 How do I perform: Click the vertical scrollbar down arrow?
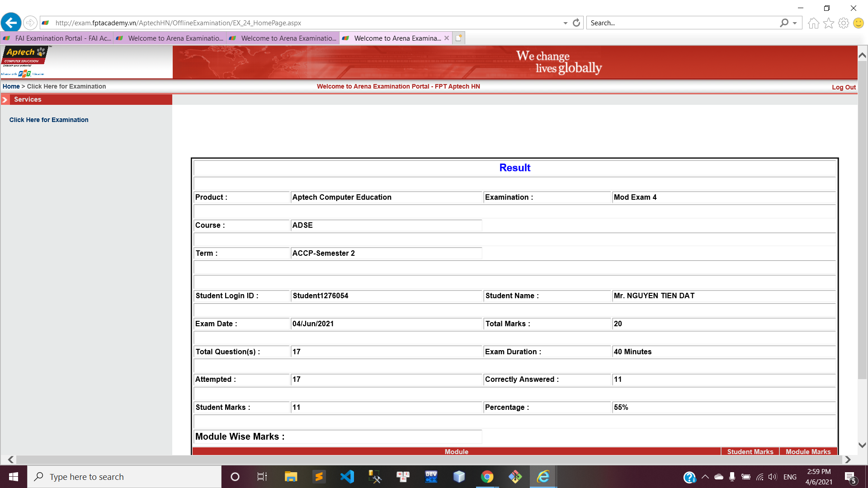pyautogui.click(x=862, y=445)
